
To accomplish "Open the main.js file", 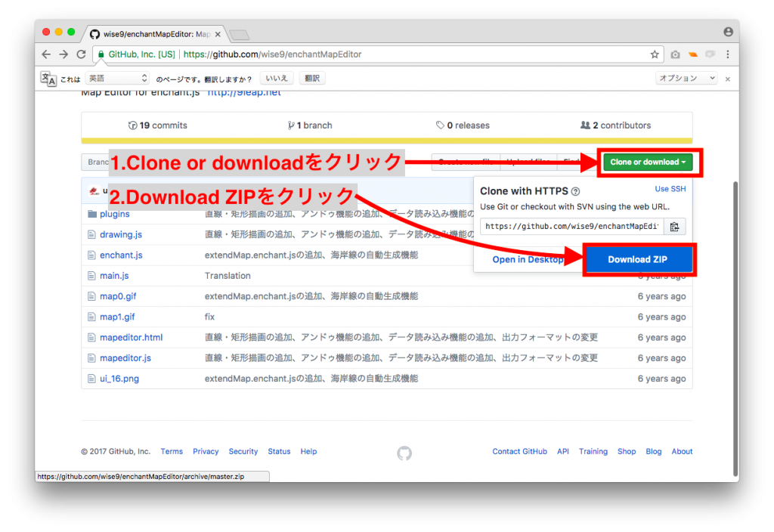I will tap(114, 276).
